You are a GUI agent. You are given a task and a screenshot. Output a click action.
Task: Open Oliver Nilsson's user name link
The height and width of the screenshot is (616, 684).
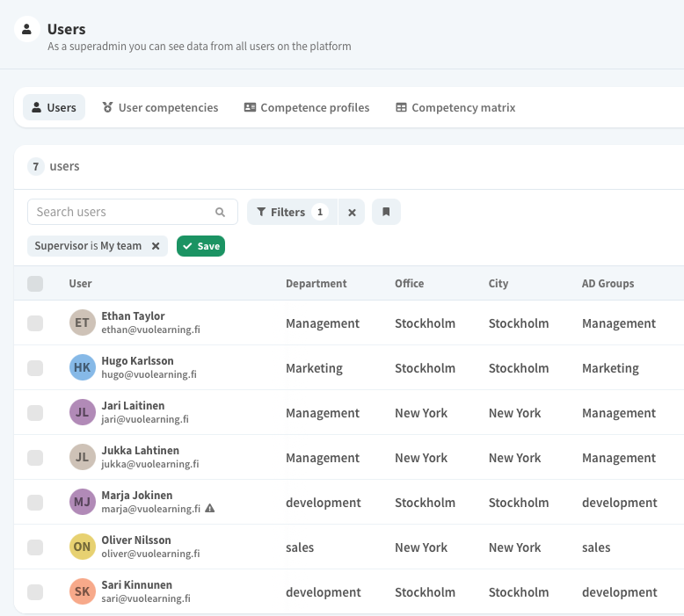pyautogui.click(x=136, y=540)
